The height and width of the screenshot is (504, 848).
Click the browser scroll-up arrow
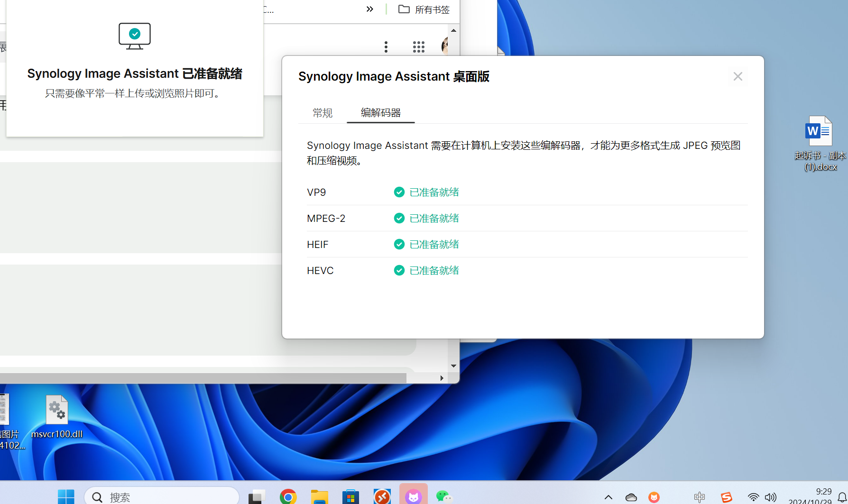click(x=453, y=30)
